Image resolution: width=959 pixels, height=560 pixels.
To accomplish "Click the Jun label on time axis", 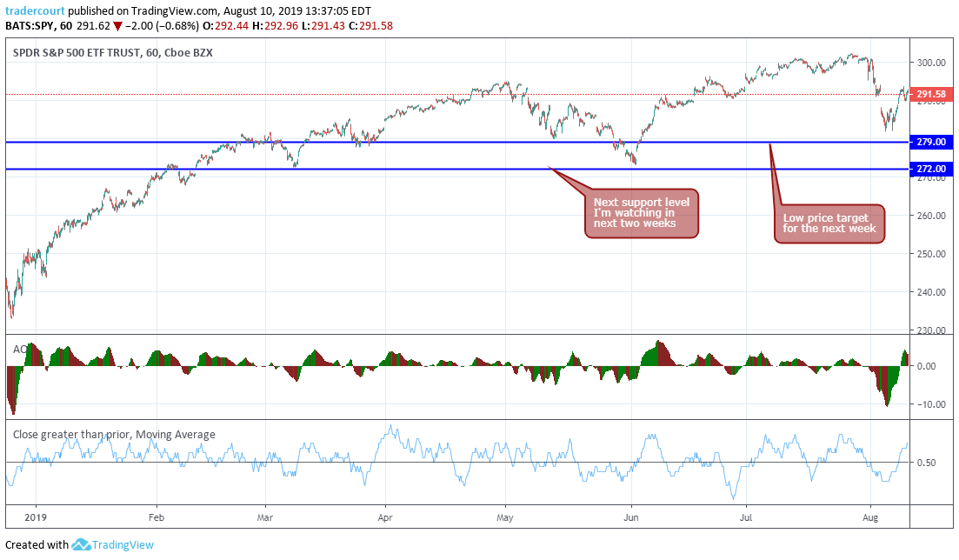I will coord(631,517).
